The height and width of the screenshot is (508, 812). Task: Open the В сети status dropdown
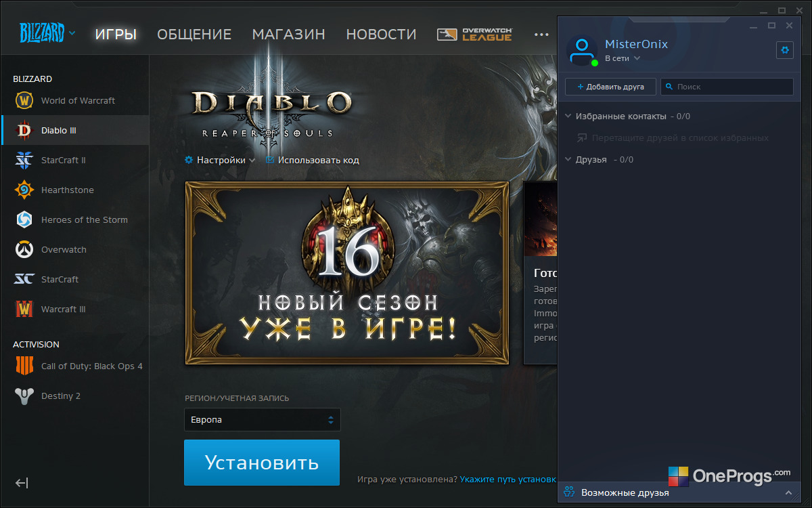tap(623, 59)
